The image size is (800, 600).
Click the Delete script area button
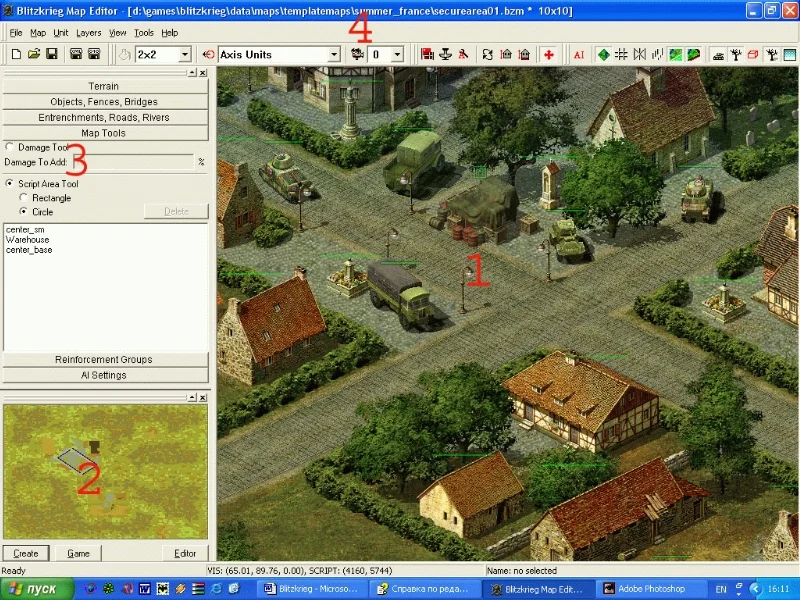point(176,211)
